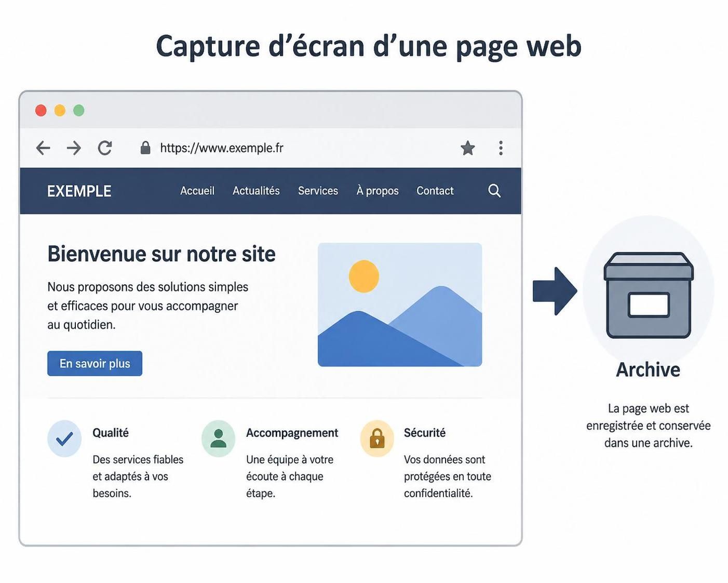Viewport: 728px width, 583px height.
Task: Click the 'Nous proposons des solutions simples' paragraph
Action: [148, 306]
